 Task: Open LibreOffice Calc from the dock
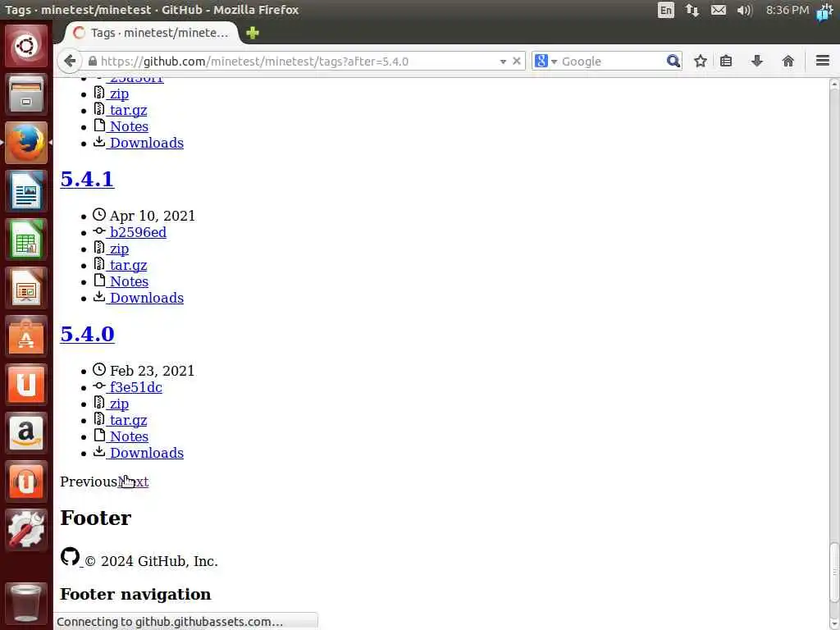[25, 239]
